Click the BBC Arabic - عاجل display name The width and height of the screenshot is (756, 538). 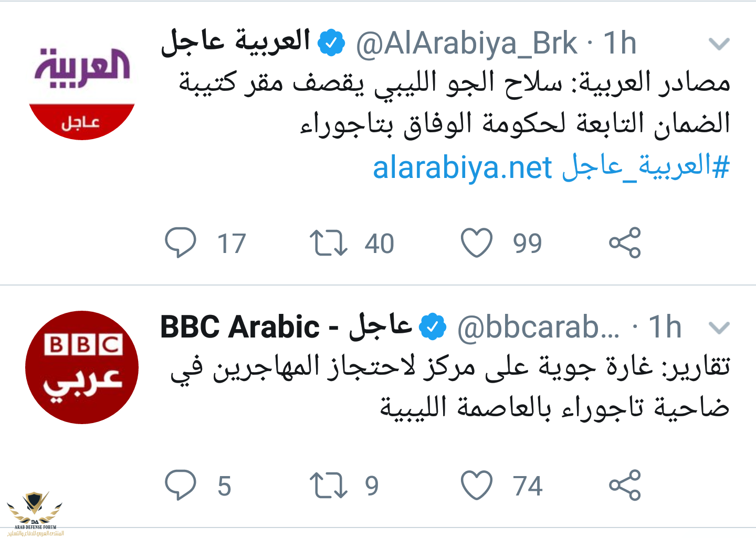(286, 326)
